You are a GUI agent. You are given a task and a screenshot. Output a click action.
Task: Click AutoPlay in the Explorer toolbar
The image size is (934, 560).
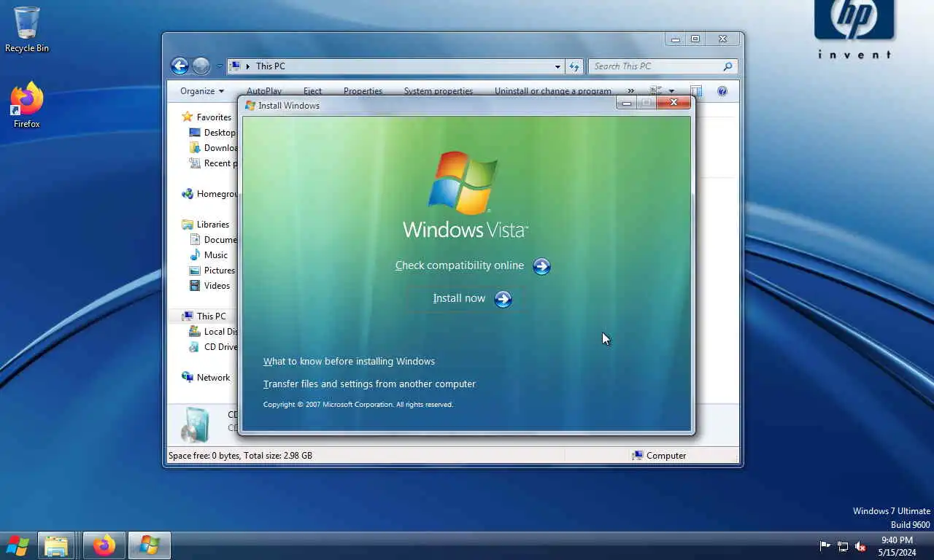tap(264, 91)
